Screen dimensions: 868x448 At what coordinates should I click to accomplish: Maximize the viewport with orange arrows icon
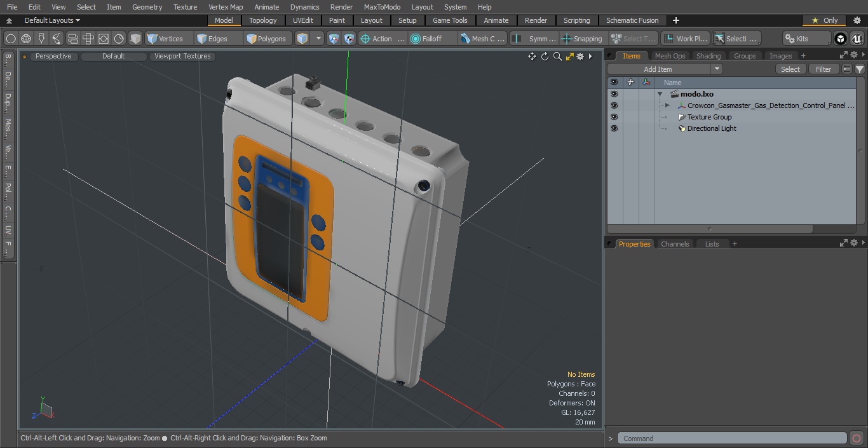pyautogui.click(x=569, y=57)
